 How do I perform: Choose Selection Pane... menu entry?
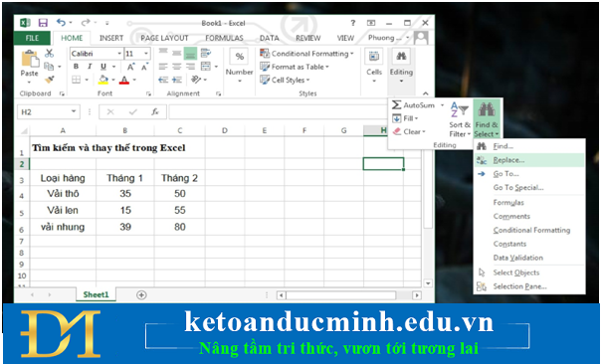click(529, 286)
